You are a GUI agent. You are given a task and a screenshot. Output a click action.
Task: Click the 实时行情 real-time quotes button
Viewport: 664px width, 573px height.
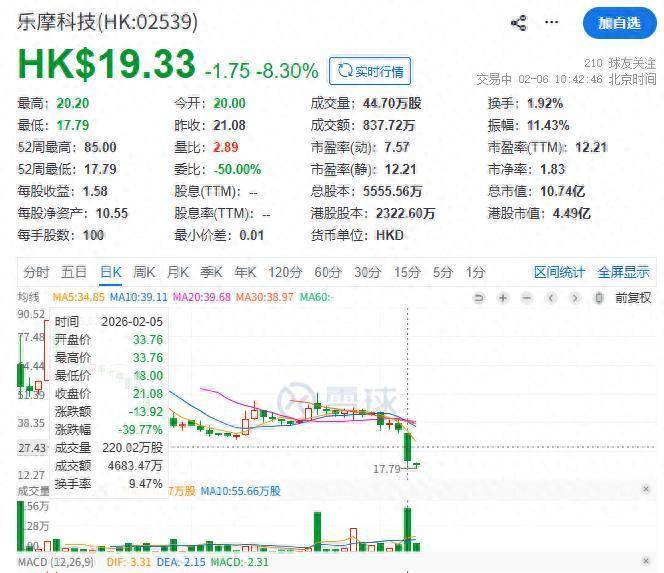point(370,70)
